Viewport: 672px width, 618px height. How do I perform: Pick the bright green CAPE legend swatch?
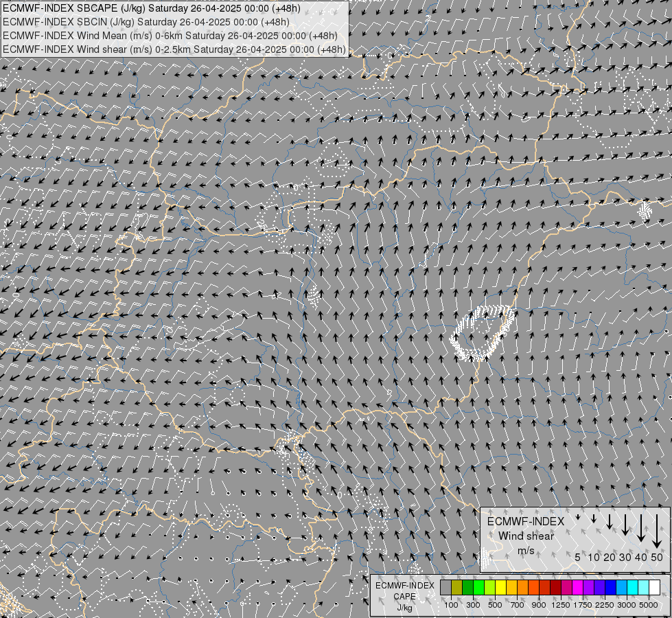478,587
